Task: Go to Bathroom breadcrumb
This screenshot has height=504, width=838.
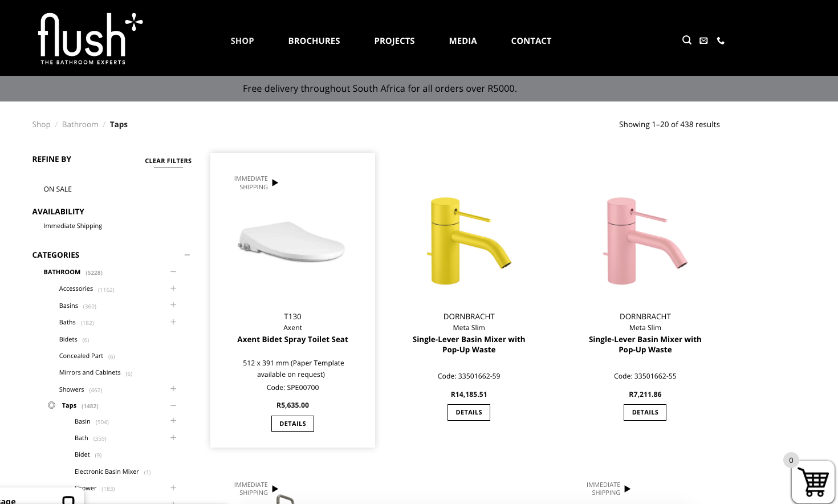Action: tap(80, 124)
